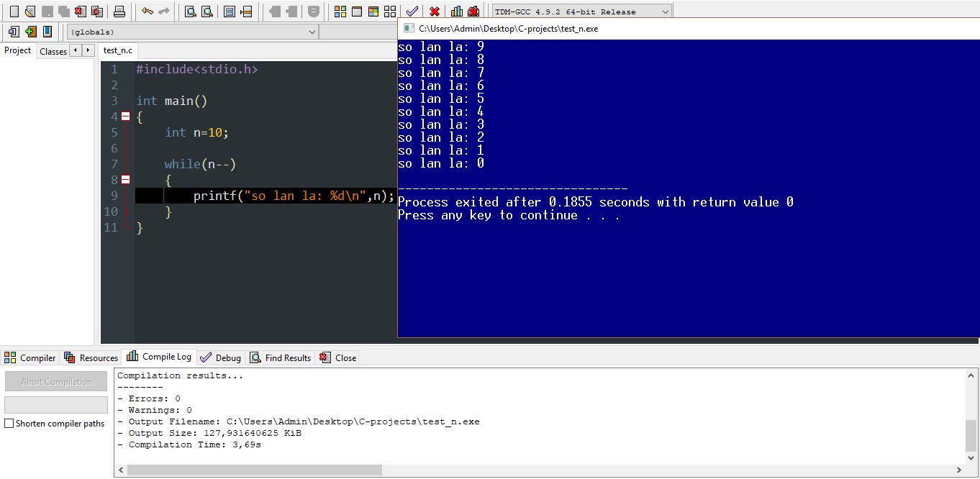This screenshot has height=479, width=980.
Task: Click the Find magnifier icon
Action: 190,12
